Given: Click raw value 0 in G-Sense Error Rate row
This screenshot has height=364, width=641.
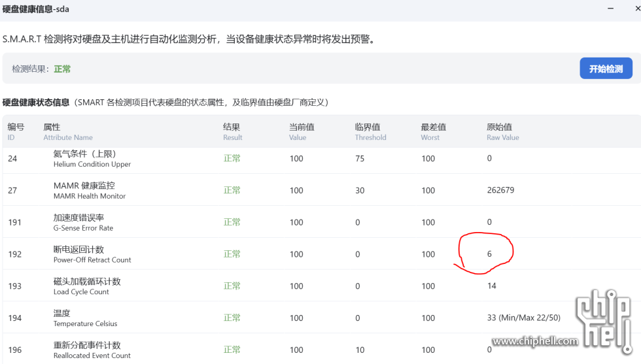Looking at the screenshot, I should coord(489,222).
